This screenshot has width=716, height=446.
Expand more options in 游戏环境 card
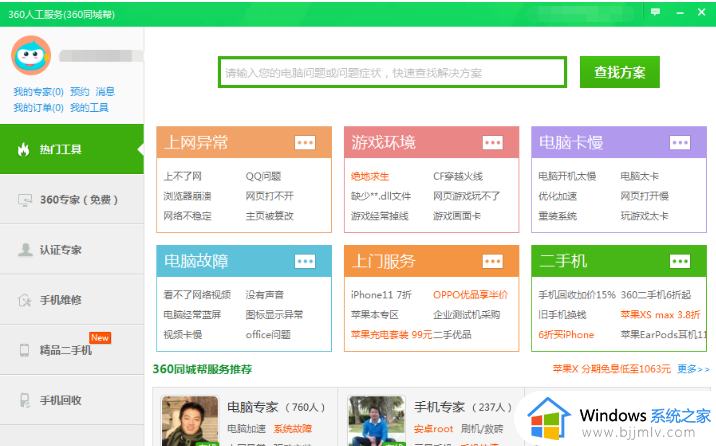(x=493, y=143)
